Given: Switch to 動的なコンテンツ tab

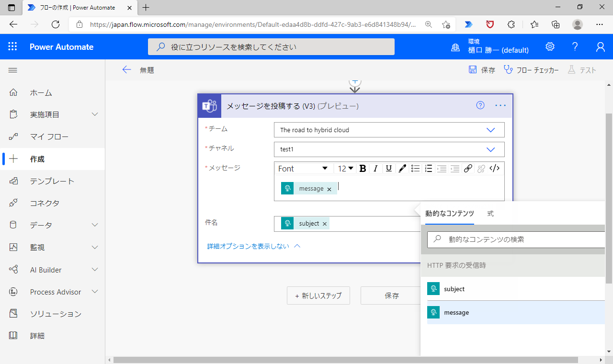Looking at the screenshot, I should coord(450,214).
